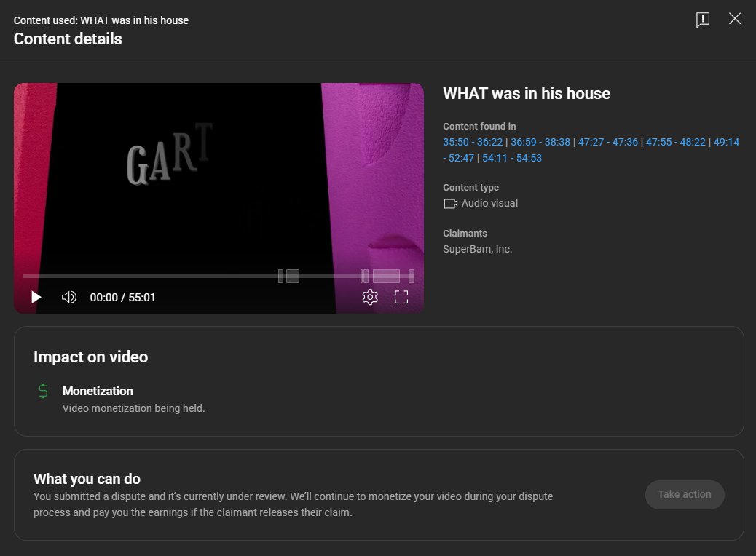Close the Content details dialog

tap(735, 19)
